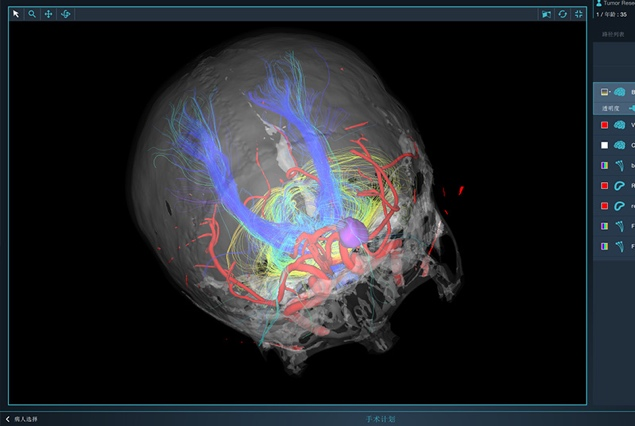Activate the magnifier zoom tool

32,15
